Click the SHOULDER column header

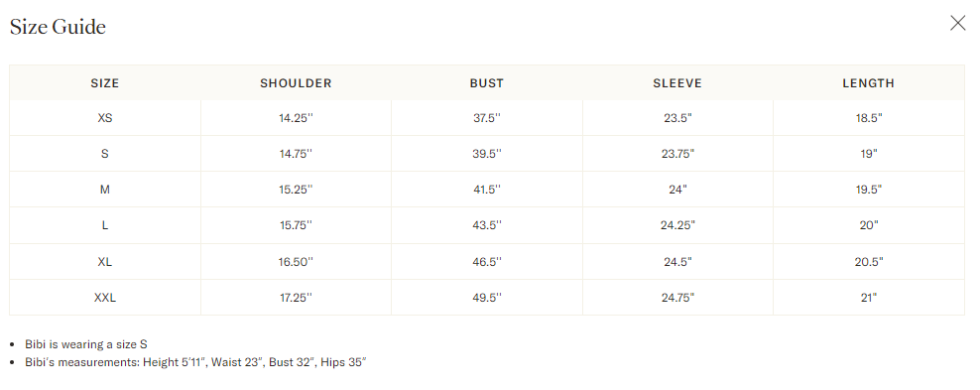pos(296,83)
